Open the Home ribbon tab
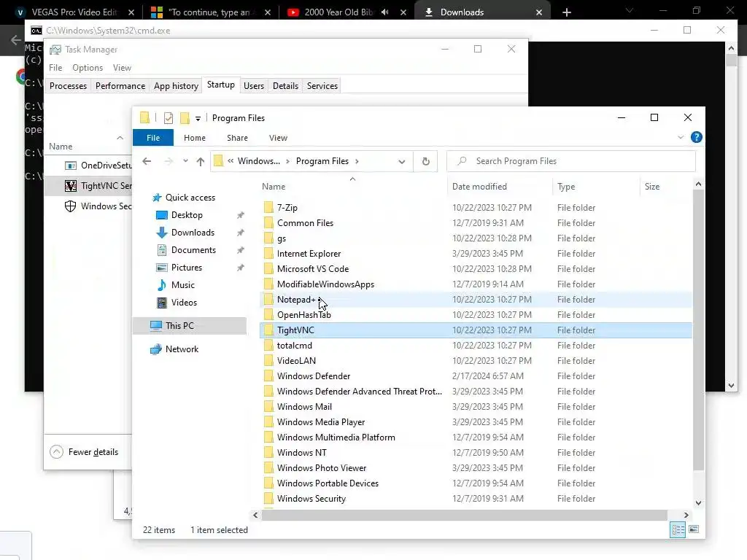The image size is (747, 560). [194, 138]
